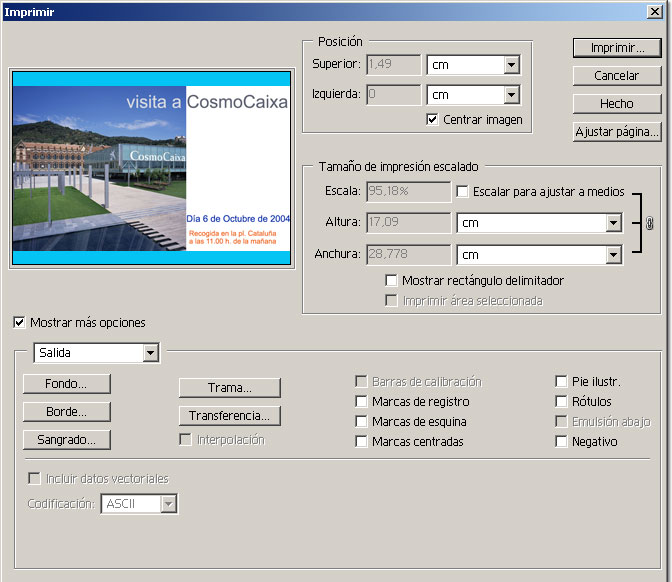The width and height of the screenshot is (672, 582).
Task: Uncheck the Centrar imagen checkbox
Action: [432, 119]
